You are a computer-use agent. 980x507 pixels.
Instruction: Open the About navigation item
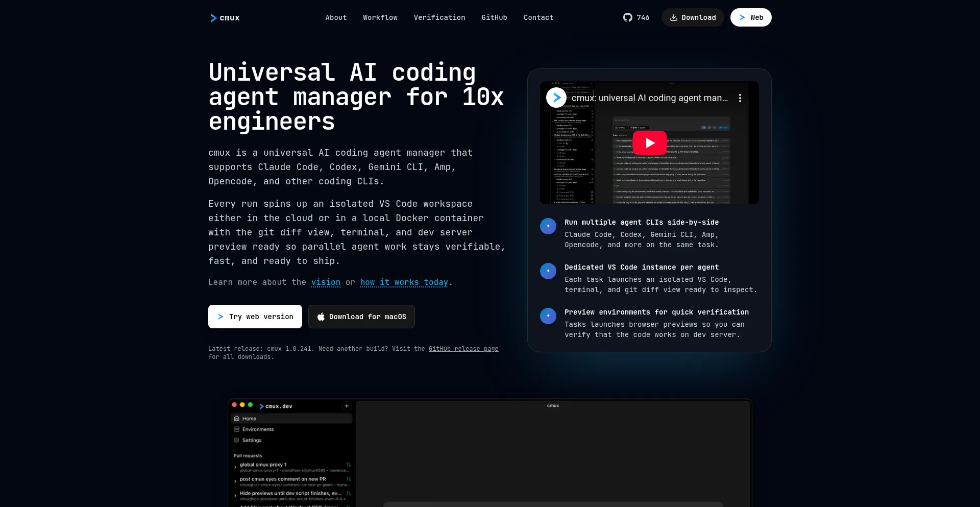pyautogui.click(x=336, y=17)
